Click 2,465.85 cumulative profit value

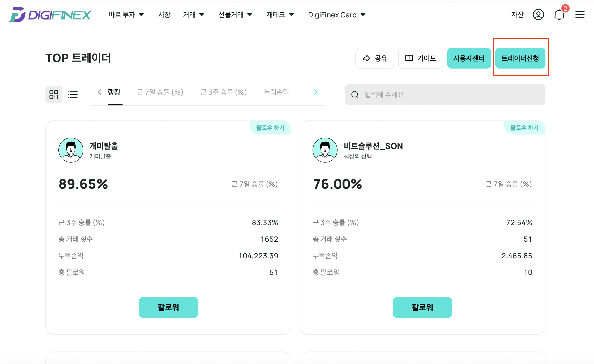(x=517, y=256)
